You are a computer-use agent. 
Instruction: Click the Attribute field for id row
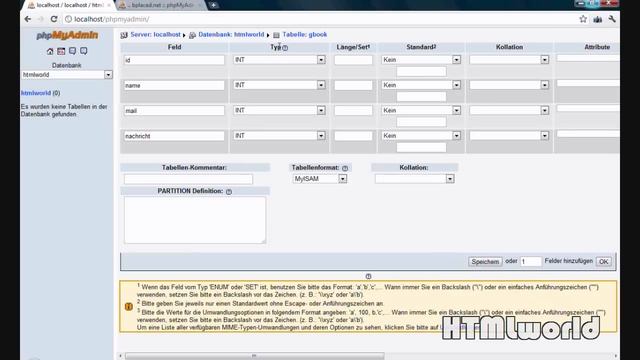(588, 58)
